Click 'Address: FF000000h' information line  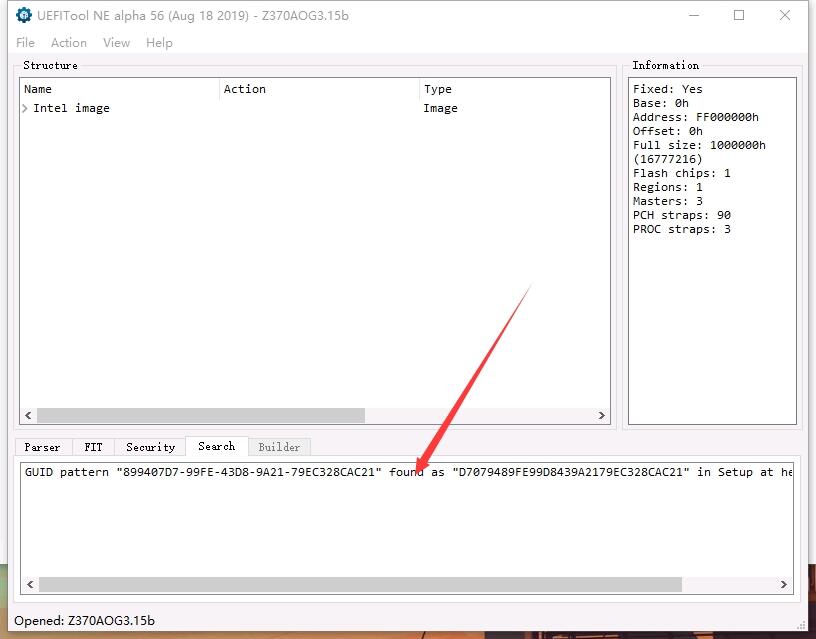point(696,117)
